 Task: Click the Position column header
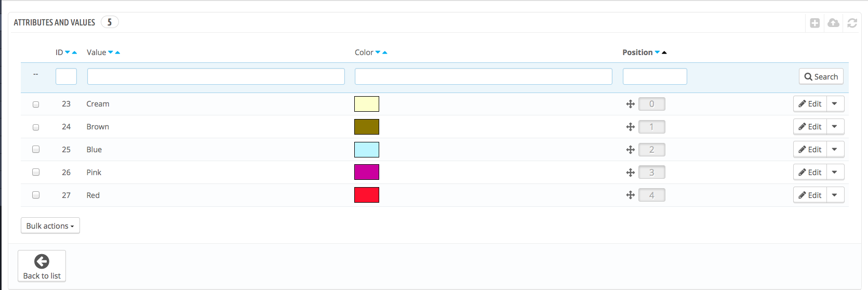(x=637, y=52)
